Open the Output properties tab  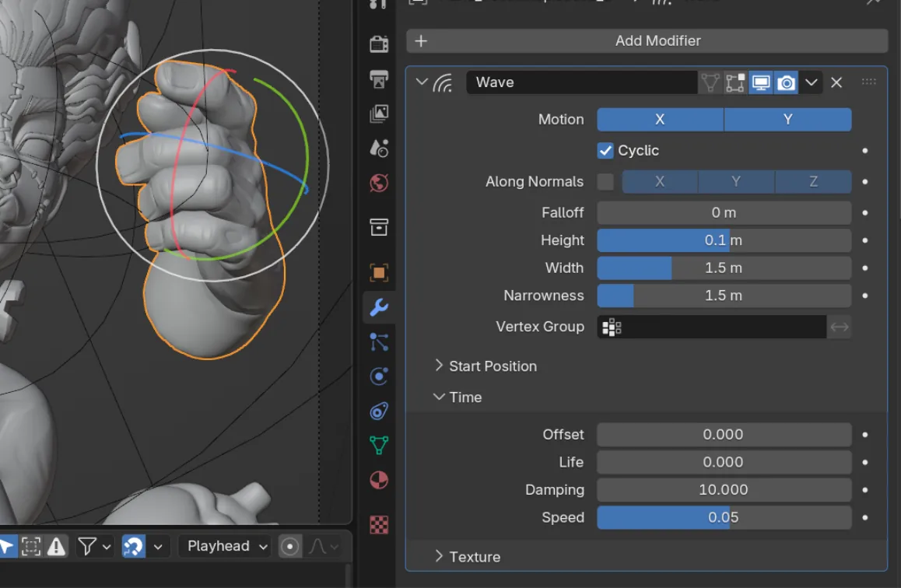pos(379,79)
